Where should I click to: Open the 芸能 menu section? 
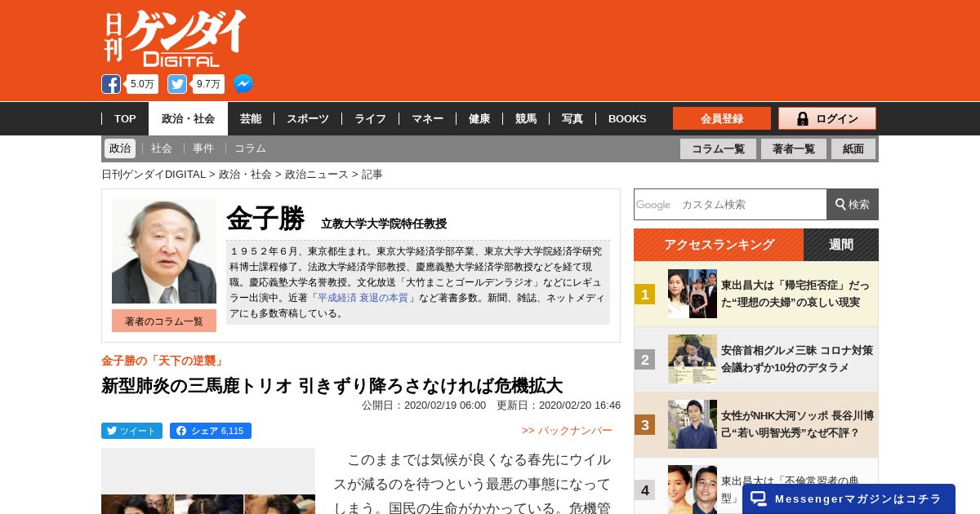pos(251,118)
